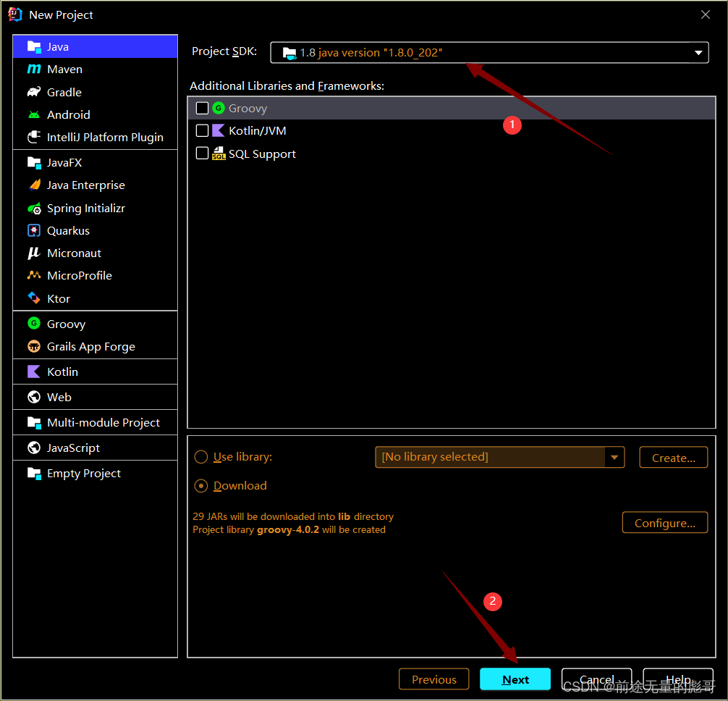Click the Project SDK 1.8 java version field
The height and width of the screenshot is (701, 728).
(x=489, y=52)
